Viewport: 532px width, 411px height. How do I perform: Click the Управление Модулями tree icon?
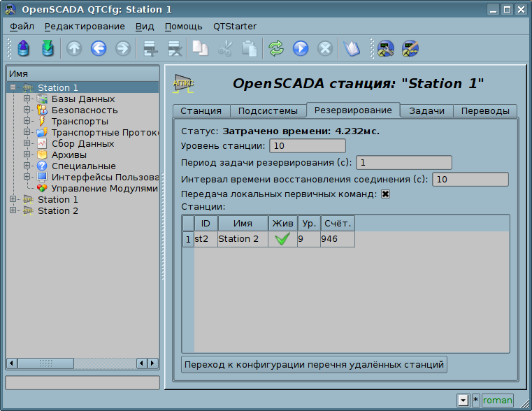coord(42,188)
